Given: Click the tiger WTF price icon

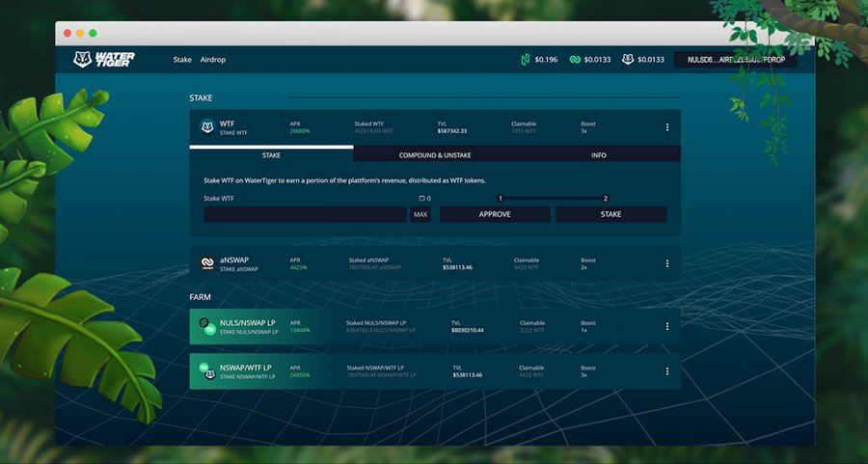Looking at the screenshot, I should click(627, 59).
